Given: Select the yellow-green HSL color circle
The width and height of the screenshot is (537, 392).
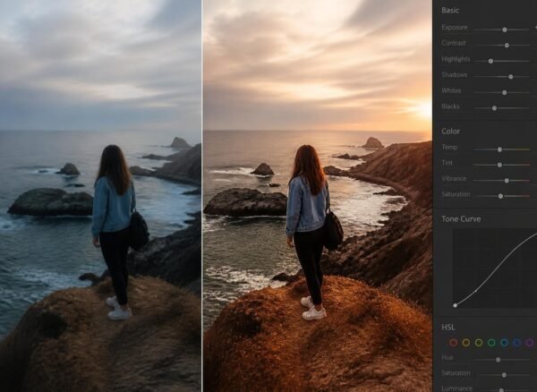Looking at the screenshot, I should coord(479,343).
